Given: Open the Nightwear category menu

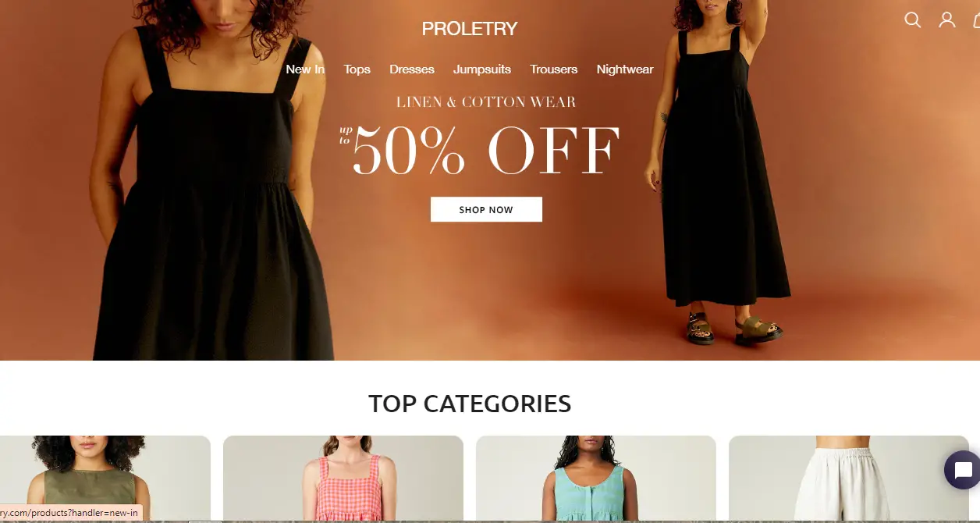Looking at the screenshot, I should (625, 69).
